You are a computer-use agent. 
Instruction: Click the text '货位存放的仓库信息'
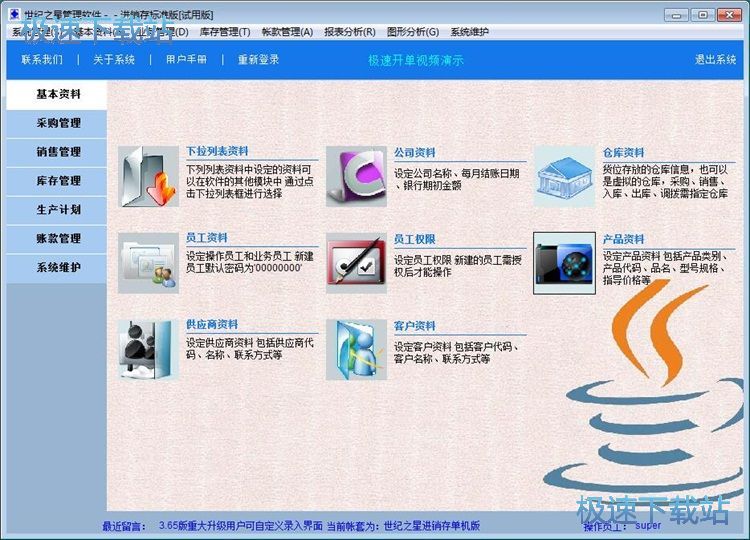(646, 169)
